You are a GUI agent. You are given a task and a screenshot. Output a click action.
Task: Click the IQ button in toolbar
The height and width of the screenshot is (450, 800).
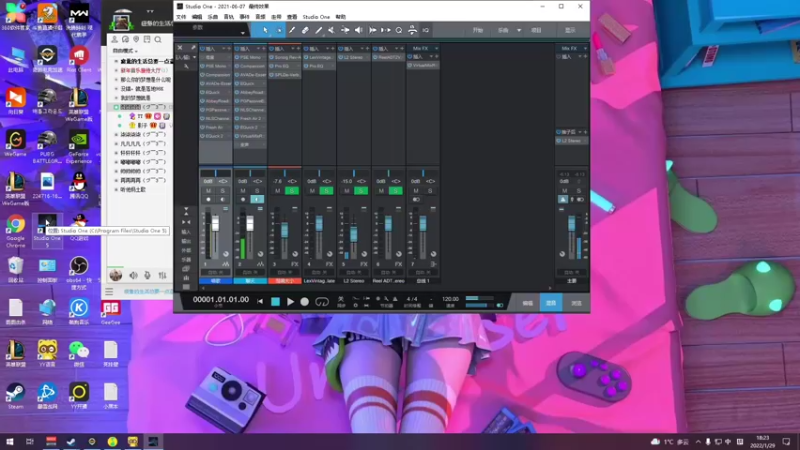pyautogui.click(x=426, y=30)
